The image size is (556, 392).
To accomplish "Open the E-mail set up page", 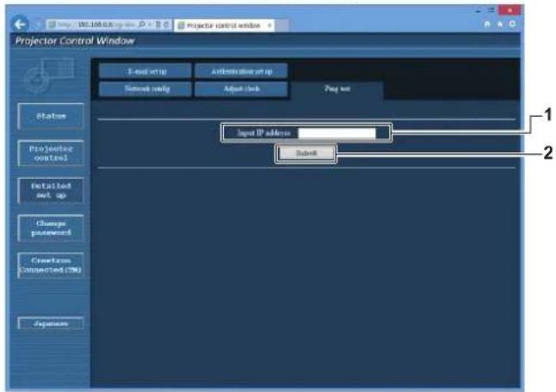I will pos(145,71).
